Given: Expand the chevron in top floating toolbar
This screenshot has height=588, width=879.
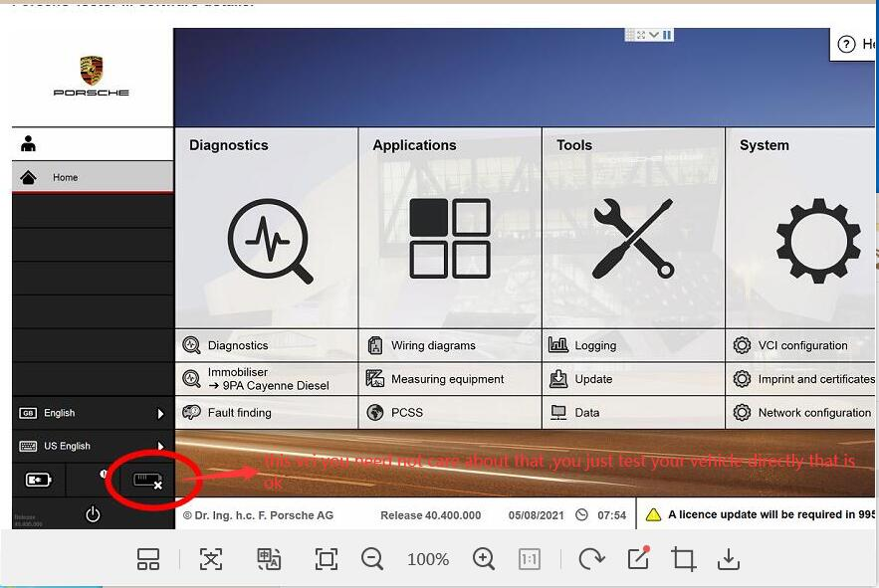Looking at the screenshot, I should click(x=653, y=35).
